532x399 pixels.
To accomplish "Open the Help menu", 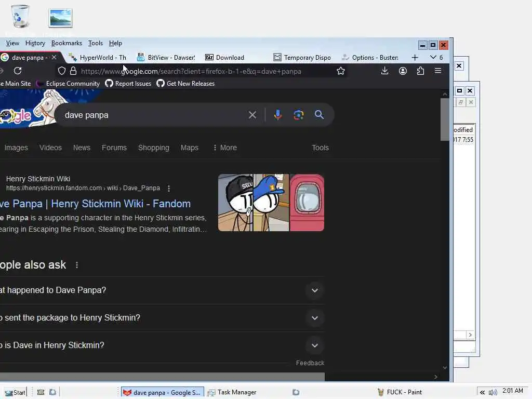I will pyautogui.click(x=115, y=43).
